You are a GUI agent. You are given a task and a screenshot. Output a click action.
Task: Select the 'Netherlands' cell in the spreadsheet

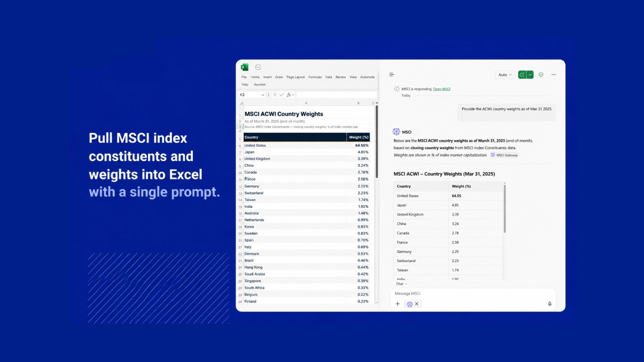click(x=295, y=220)
